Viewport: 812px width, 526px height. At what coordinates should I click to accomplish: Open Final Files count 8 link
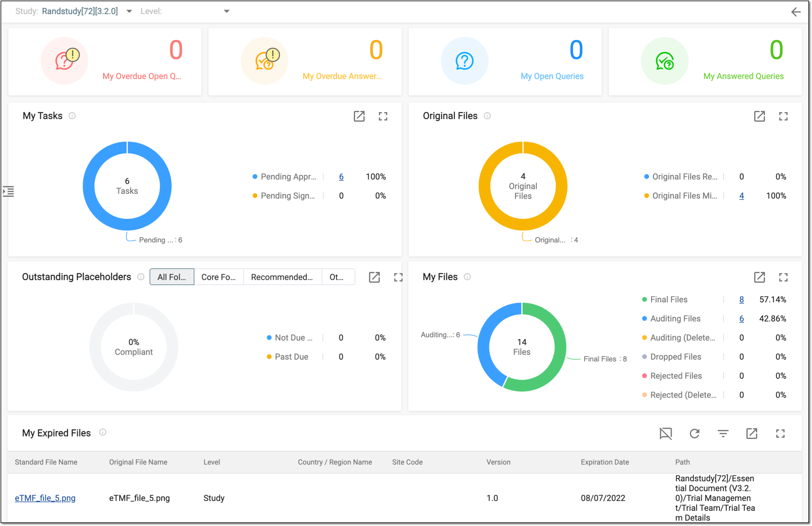click(x=742, y=299)
